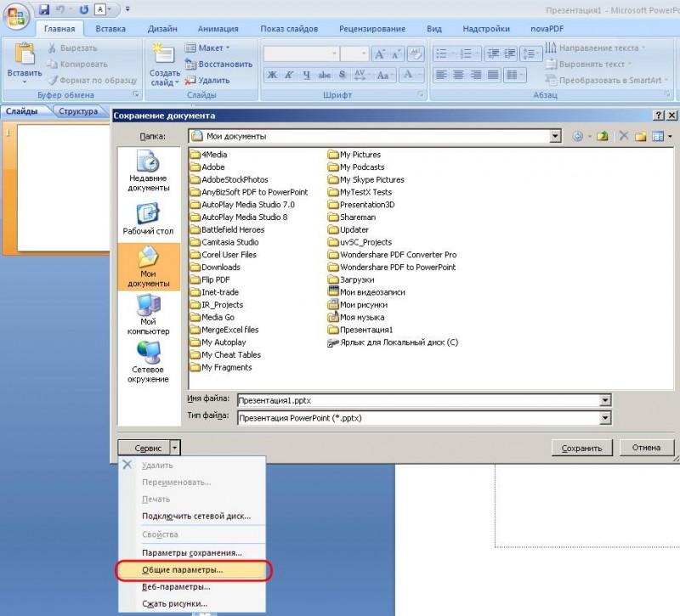Click Recent Documents (Недавние документы) in places bar

[148, 171]
